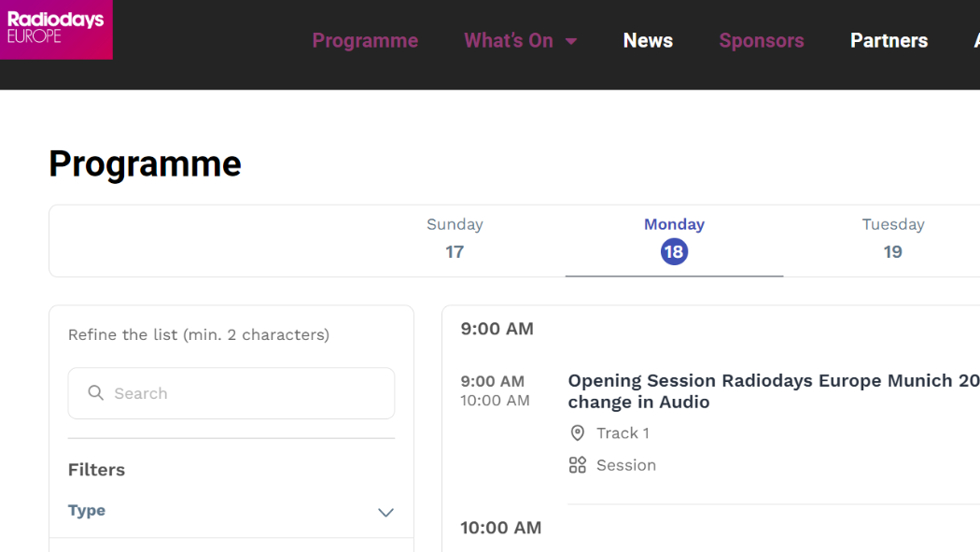Click the grid icon beside Session

578,465
